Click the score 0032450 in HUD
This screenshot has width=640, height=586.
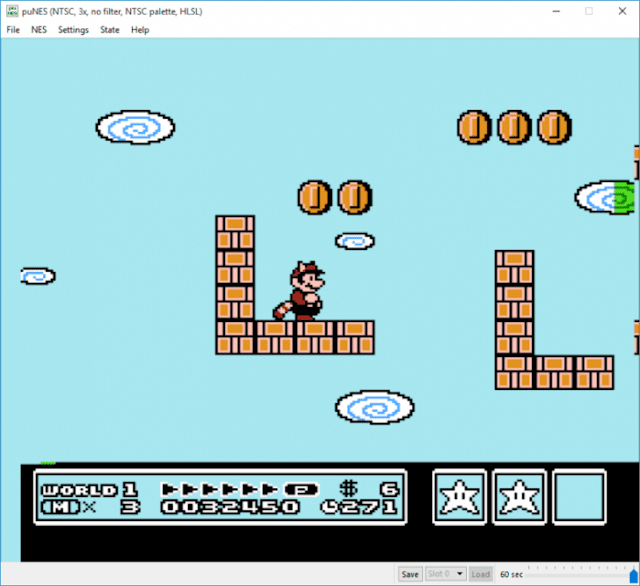point(230,507)
